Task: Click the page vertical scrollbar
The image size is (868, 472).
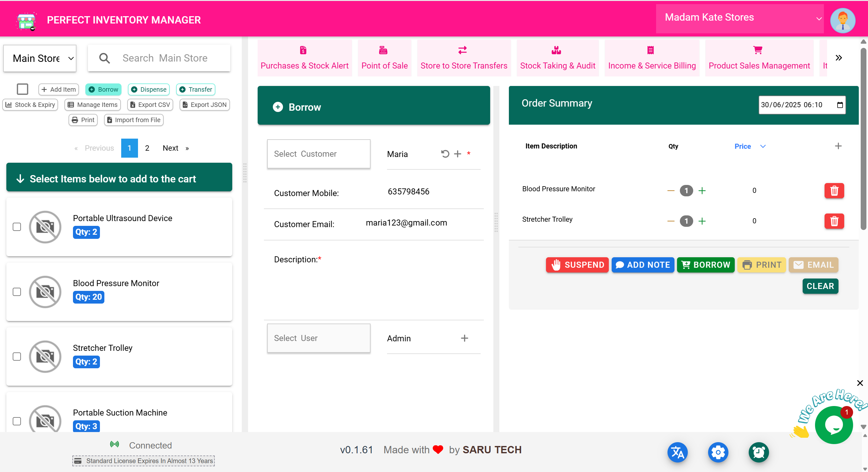Action: (x=863, y=139)
